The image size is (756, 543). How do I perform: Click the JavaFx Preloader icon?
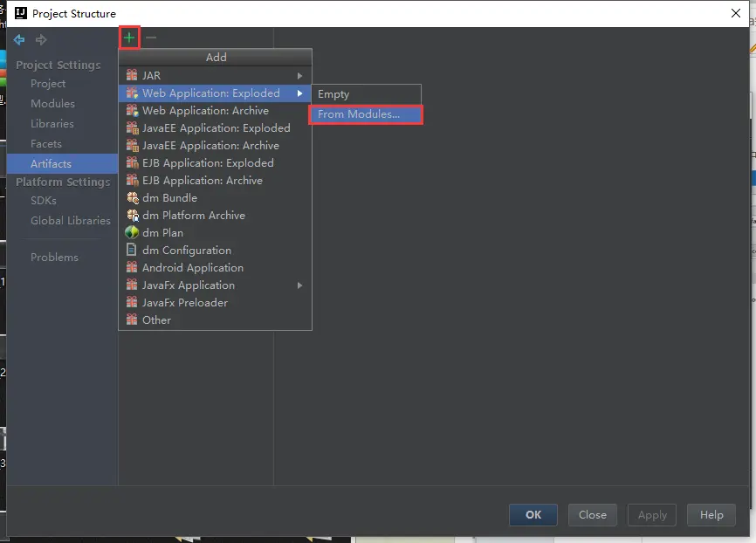pyautogui.click(x=132, y=302)
